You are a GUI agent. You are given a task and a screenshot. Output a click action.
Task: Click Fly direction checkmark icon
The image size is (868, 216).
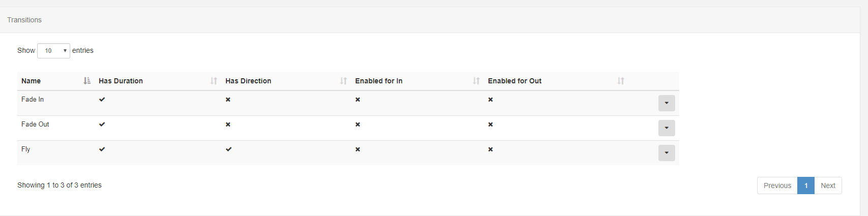click(228, 149)
